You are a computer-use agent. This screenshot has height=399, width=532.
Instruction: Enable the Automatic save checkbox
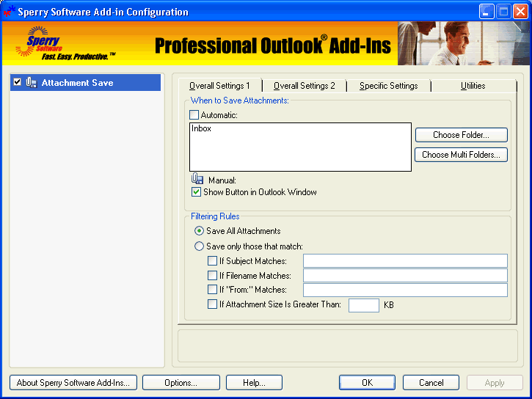point(194,115)
